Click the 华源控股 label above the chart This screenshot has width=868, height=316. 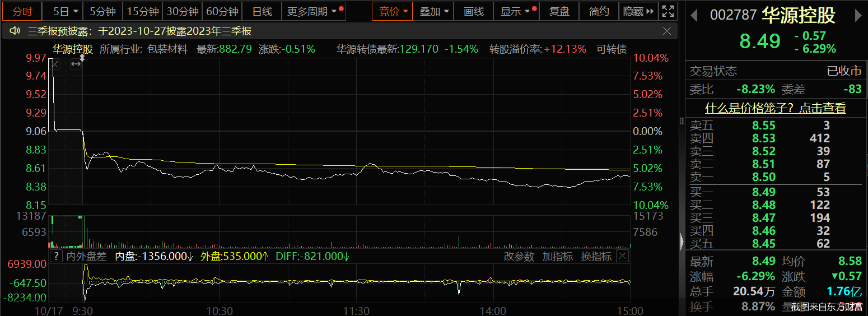73,49
